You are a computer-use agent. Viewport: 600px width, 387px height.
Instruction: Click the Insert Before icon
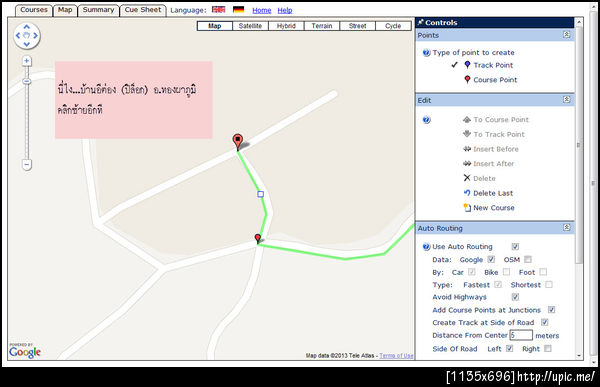pos(467,149)
